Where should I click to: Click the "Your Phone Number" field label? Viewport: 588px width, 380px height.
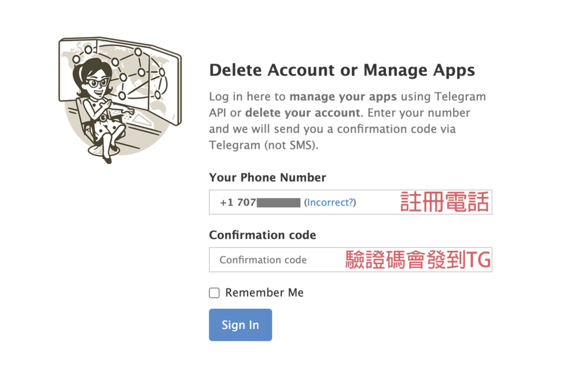coord(268,177)
